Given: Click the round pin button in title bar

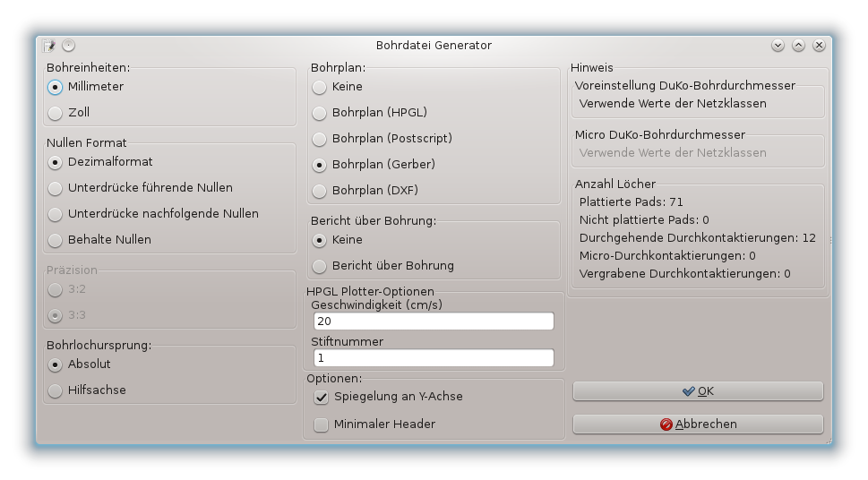Looking at the screenshot, I should 69,46.
